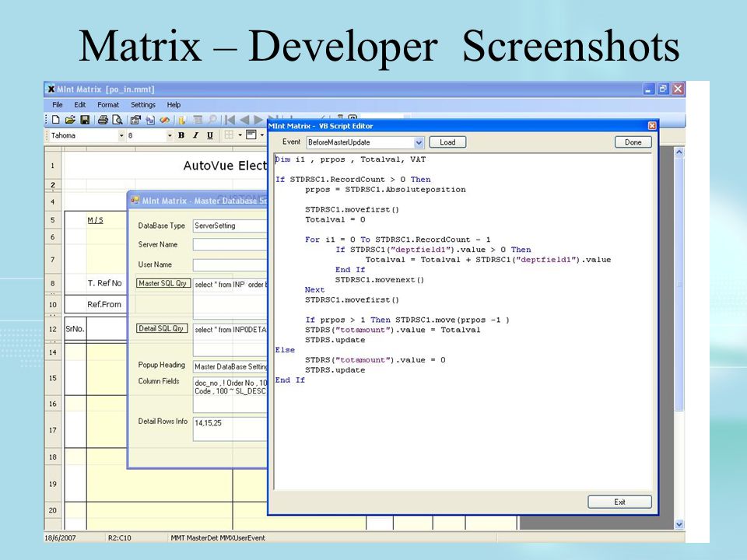Go to previous record navigation arrow
The image size is (747, 560).
(244, 120)
